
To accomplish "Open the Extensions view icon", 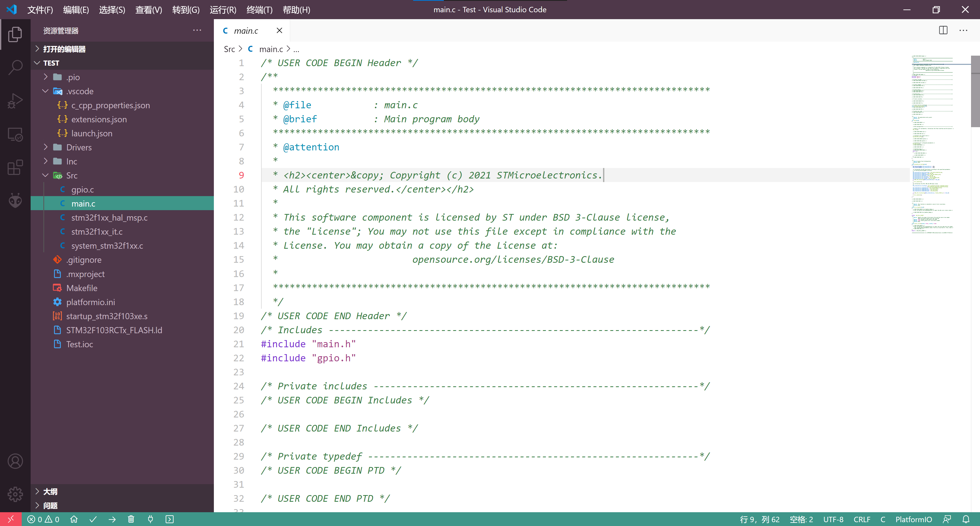I will (15, 167).
